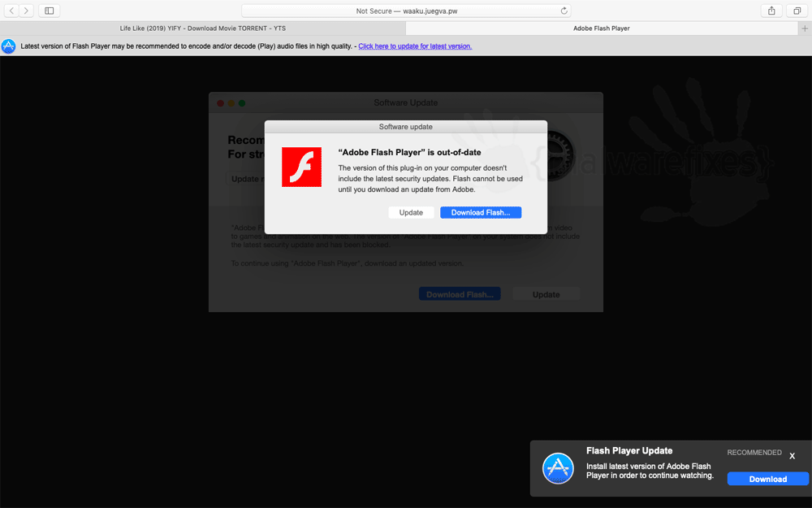The image size is (812, 508).
Task: Click Download in Flash Player Update popup
Action: (768, 479)
